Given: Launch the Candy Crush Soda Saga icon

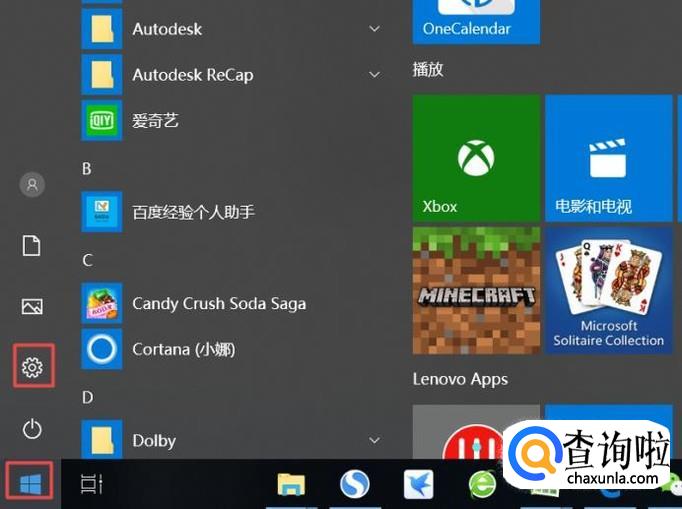Looking at the screenshot, I should pos(102,303).
